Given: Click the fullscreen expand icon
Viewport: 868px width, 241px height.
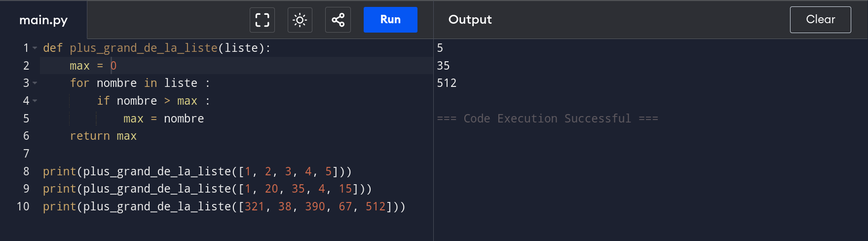Looking at the screenshot, I should pyautogui.click(x=262, y=20).
